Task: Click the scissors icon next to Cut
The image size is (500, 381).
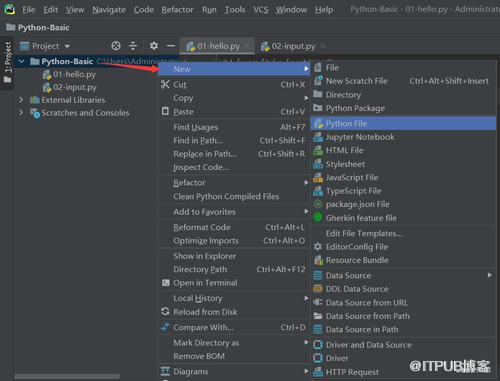Action: click(x=165, y=84)
